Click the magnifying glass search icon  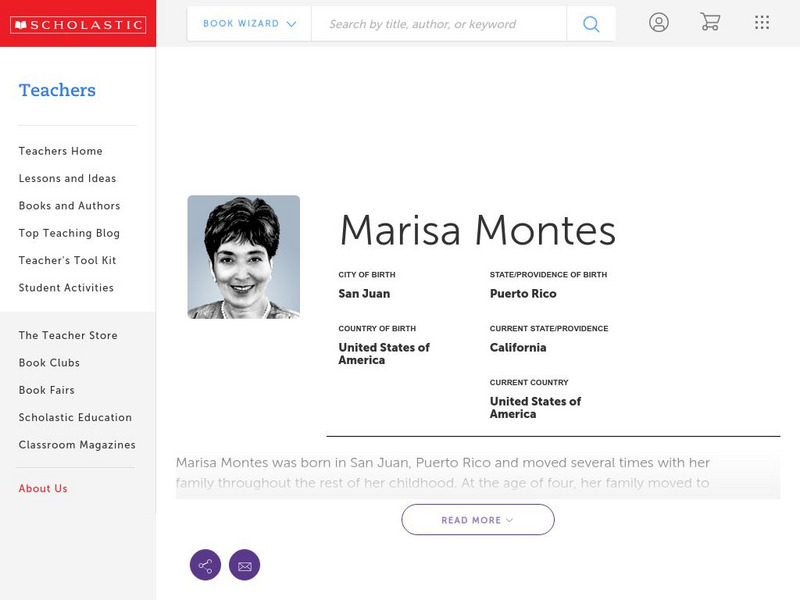(591, 24)
